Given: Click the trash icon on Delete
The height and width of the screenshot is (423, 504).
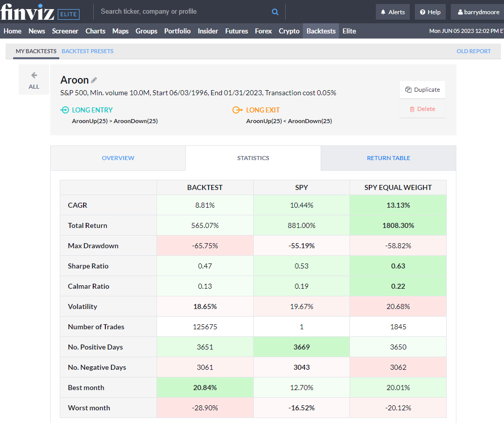Looking at the screenshot, I should coord(411,108).
